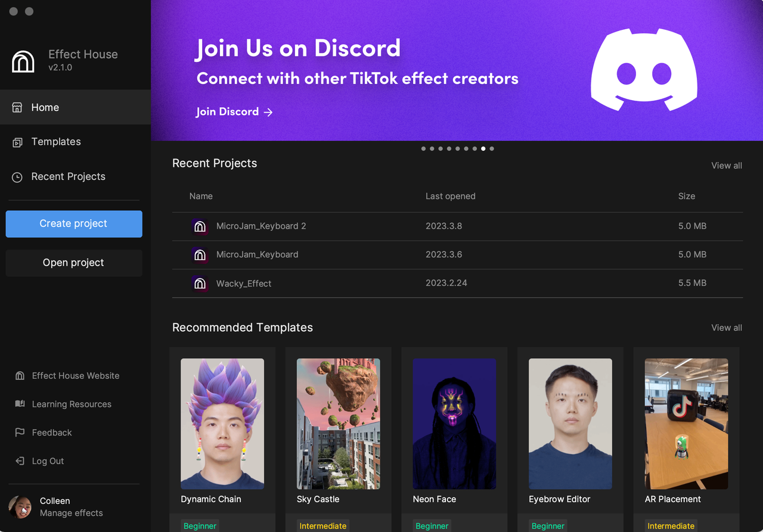763x532 pixels.
Task: Click the Name column header
Action: 201,196
